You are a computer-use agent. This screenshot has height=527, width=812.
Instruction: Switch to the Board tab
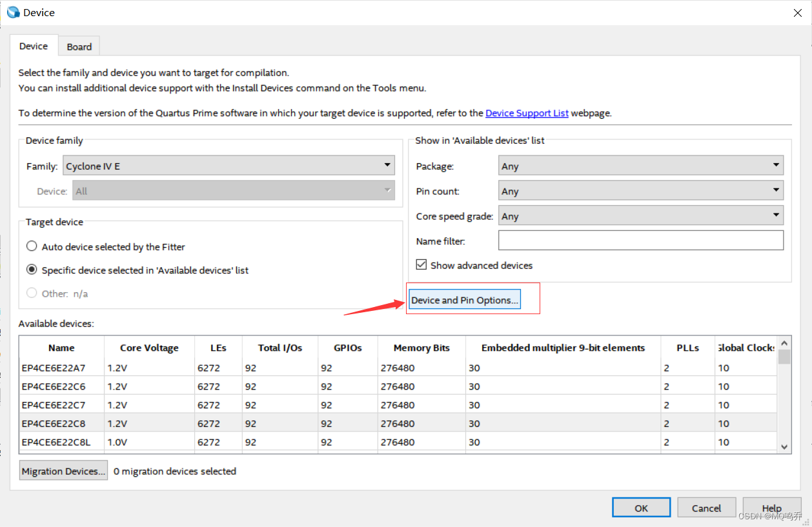click(x=79, y=46)
